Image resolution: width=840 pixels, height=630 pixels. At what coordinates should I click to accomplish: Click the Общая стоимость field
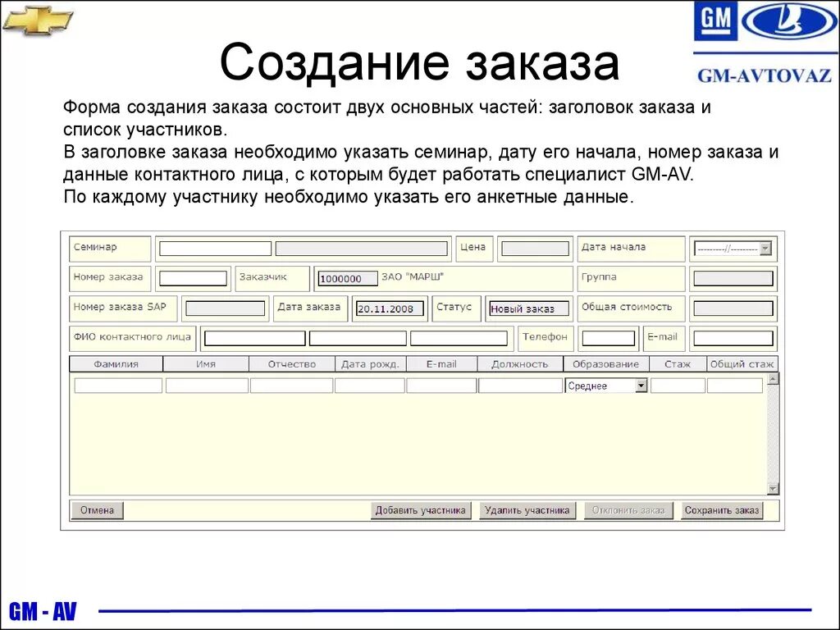[x=733, y=308]
